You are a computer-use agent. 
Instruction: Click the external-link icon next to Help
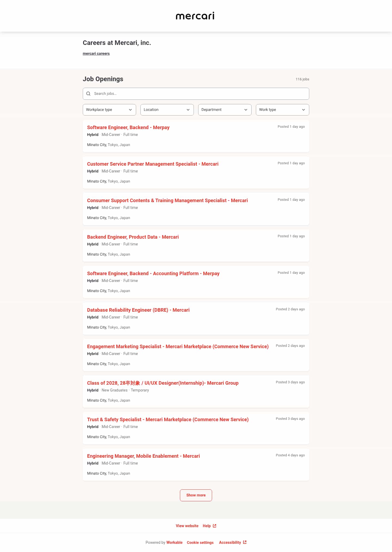point(215,526)
